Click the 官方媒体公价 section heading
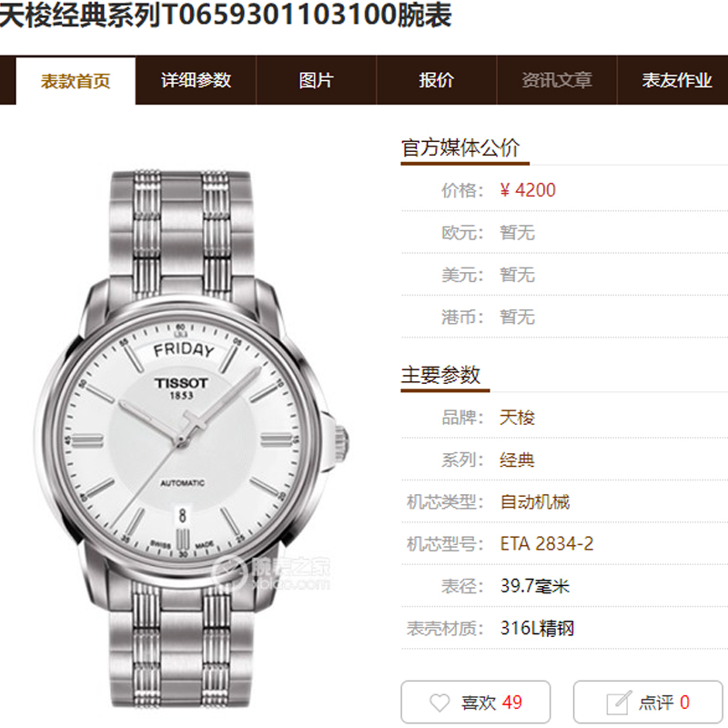Screen dimensions: 728x728 (x=460, y=147)
